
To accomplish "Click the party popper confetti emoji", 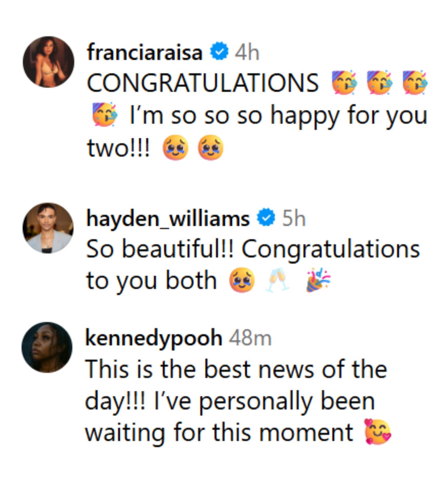I will point(318,280).
